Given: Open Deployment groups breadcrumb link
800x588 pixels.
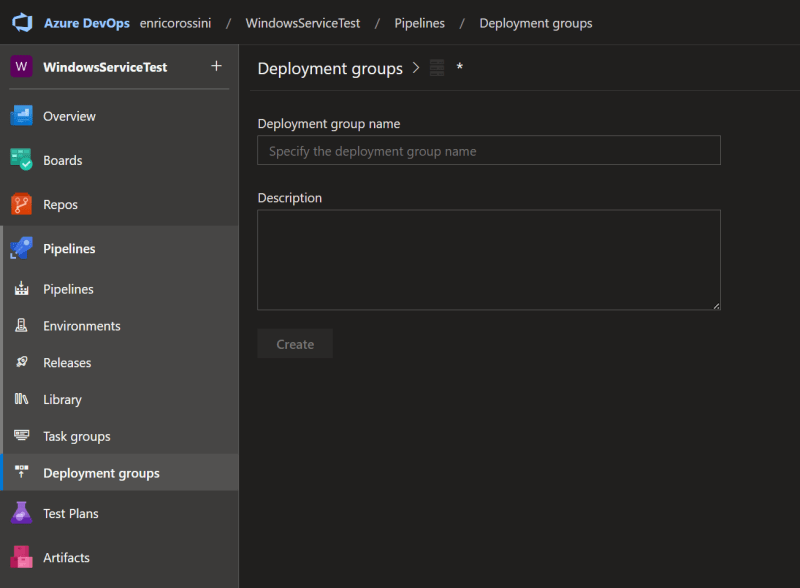Looking at the screenshot, I should point(536,23).
